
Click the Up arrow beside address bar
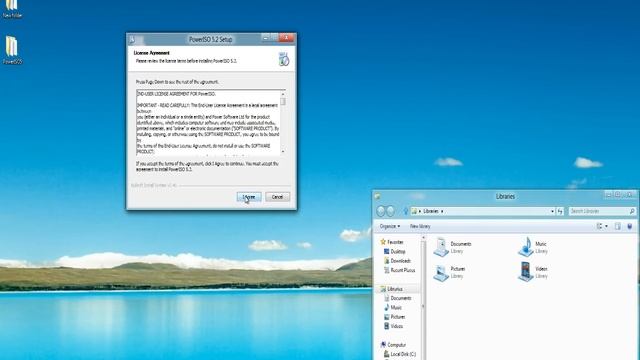pos(405,211)
